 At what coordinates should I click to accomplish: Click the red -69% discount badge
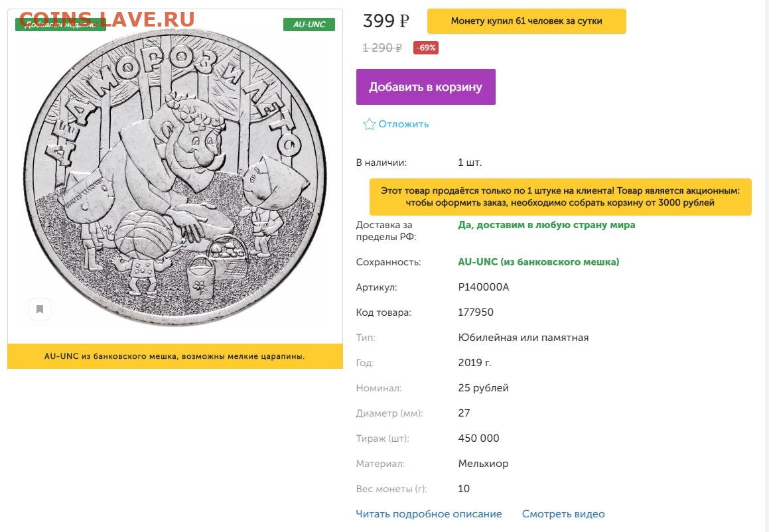(x=425, y=48)
